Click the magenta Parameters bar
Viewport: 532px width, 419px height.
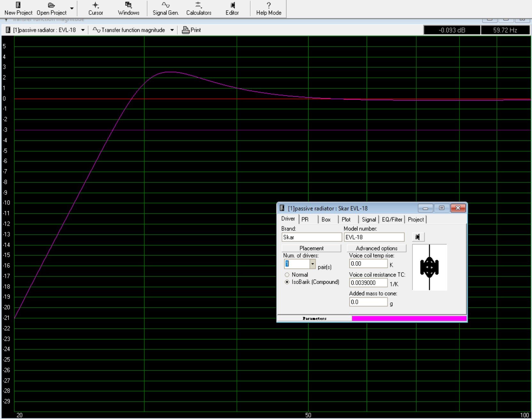coord(409,318)
